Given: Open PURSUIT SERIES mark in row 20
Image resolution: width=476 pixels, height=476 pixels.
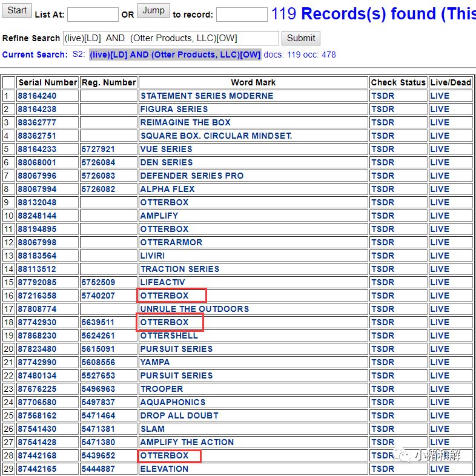Looking at the screenshot, I should [176, 349].
